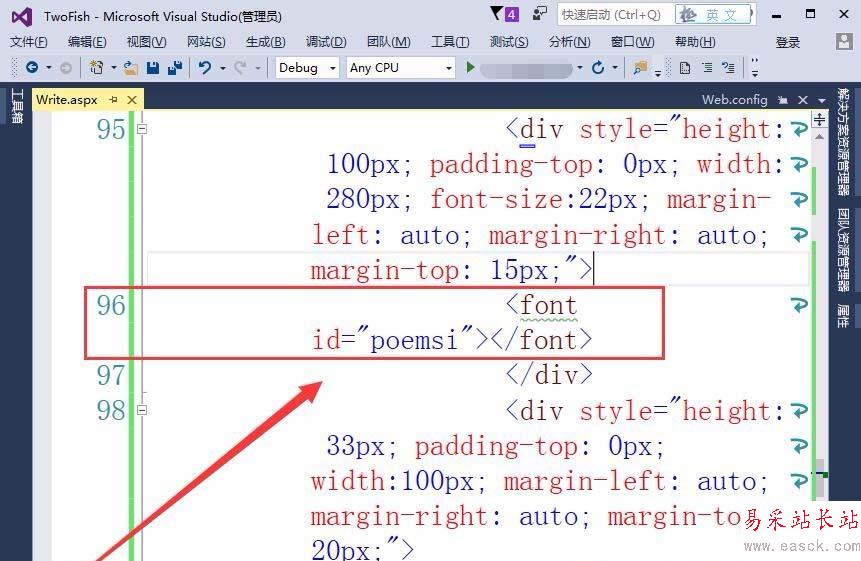Click the Find in Files icon
The image size is (861, 561).
coord(640,68)
